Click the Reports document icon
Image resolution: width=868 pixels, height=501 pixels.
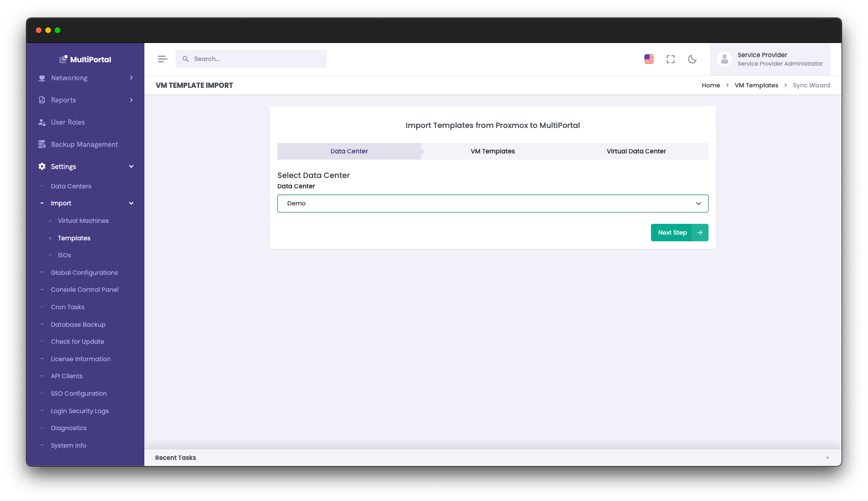click(42, 100)
